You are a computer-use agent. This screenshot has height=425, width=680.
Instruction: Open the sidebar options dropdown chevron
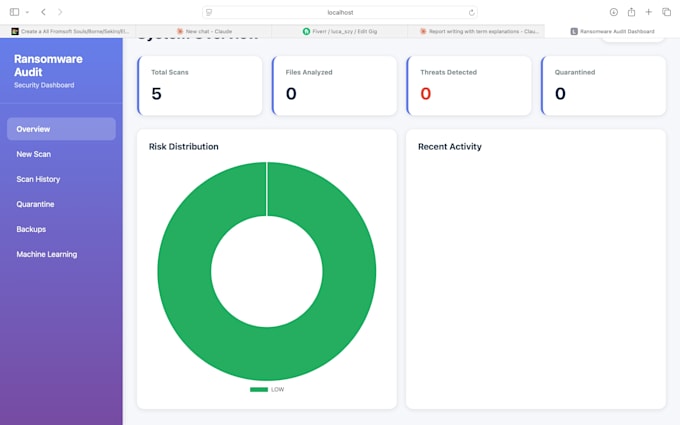tap(27, 12)
